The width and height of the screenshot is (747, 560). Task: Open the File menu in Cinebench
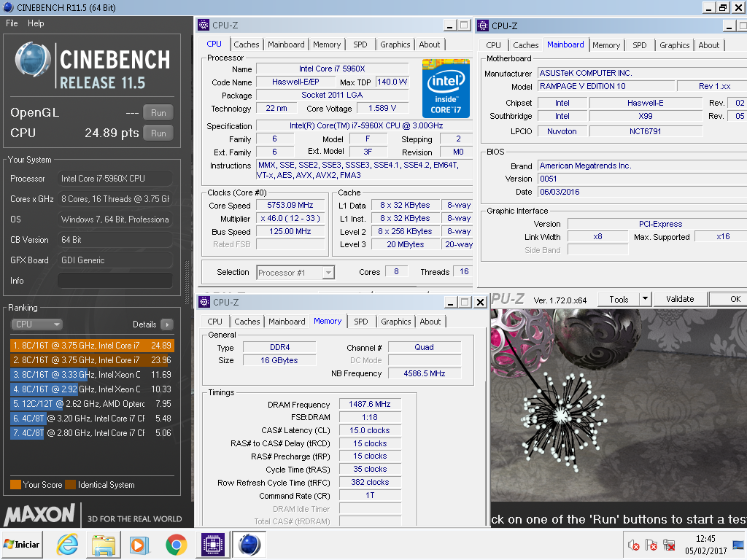click(x=12, y=23)
